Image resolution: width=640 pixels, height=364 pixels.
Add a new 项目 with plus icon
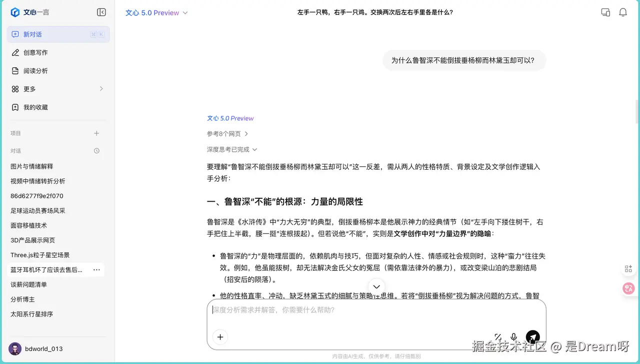[x=96, y=133]
